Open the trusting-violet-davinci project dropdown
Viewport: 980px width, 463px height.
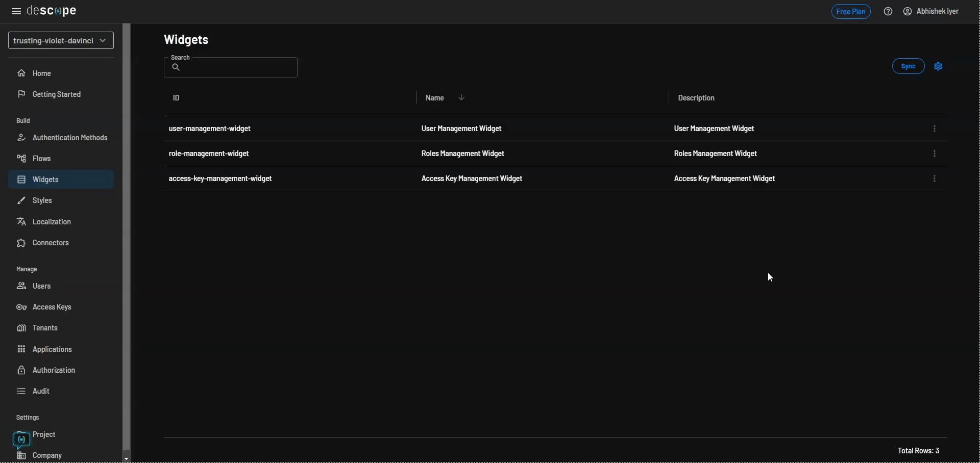61,40
